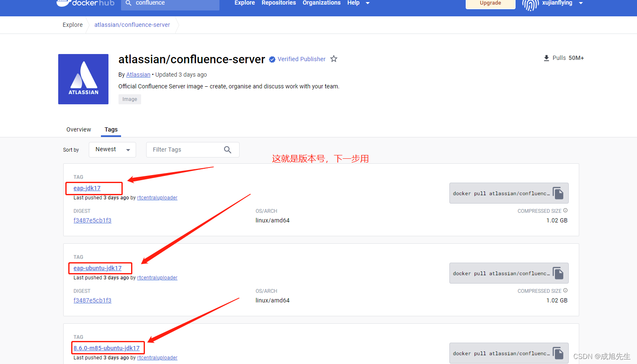
Task: Open the xujianflying account menu
Action: 557,3
